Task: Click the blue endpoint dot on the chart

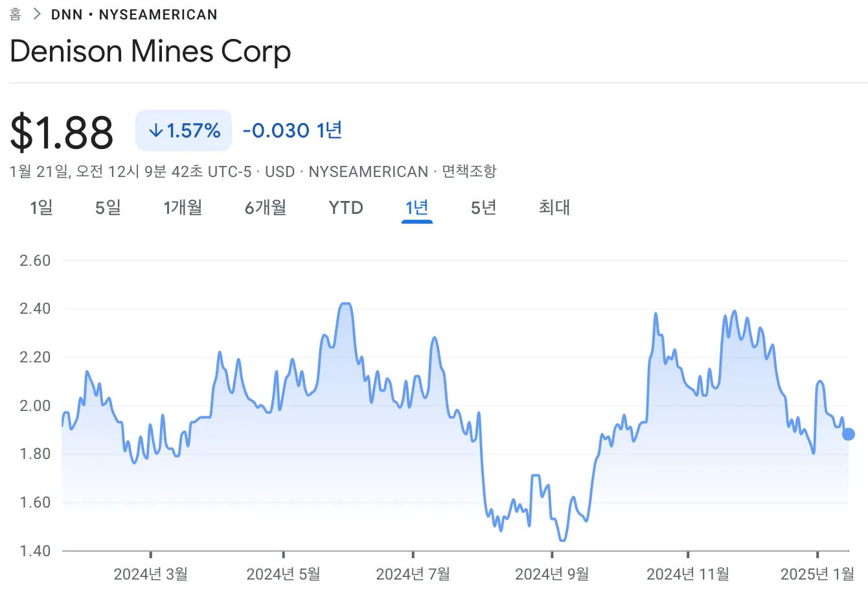Action: coord(848,434)
